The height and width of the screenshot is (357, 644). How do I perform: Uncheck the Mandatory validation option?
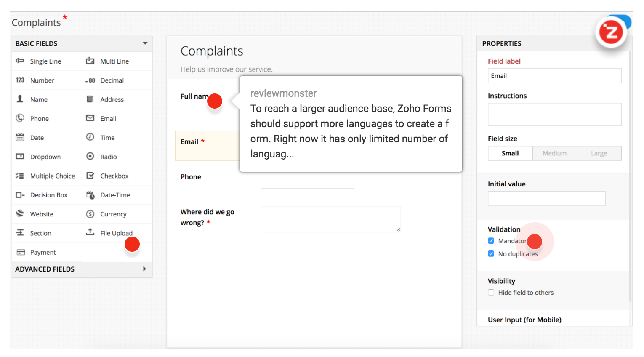coord(491,240)
